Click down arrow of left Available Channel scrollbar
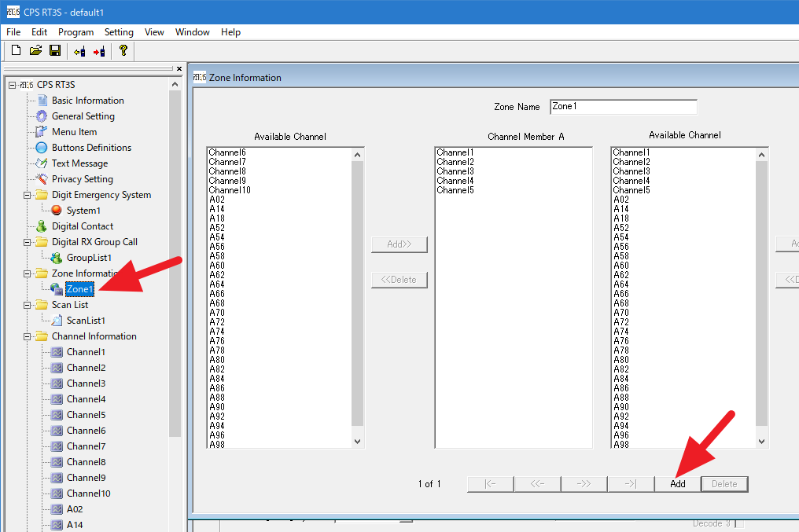799x532 pixels. point(358,442)
